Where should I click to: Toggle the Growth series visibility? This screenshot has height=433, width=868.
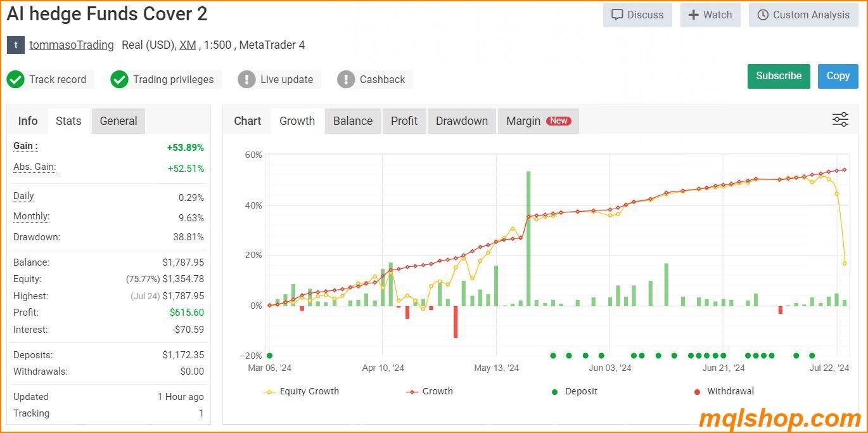coord(429,391)
